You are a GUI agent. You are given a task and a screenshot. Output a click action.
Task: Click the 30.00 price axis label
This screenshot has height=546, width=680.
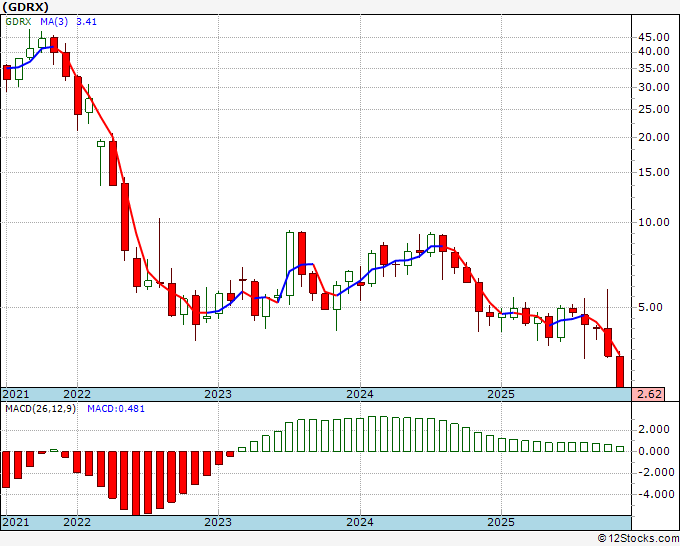point(654,88)
